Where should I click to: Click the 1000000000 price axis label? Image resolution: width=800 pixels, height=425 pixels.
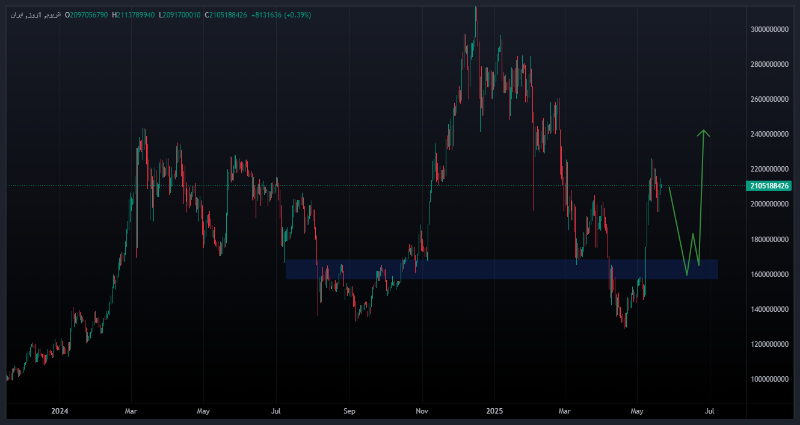[x=770, y=379]
